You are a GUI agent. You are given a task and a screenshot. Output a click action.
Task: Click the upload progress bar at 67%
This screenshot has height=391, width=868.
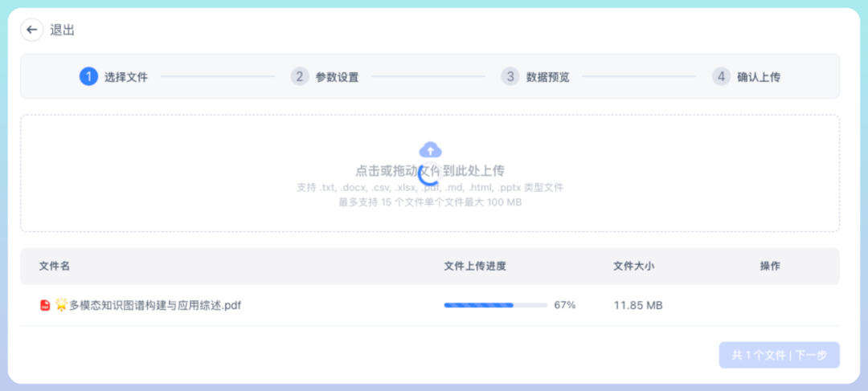[495, 305]
